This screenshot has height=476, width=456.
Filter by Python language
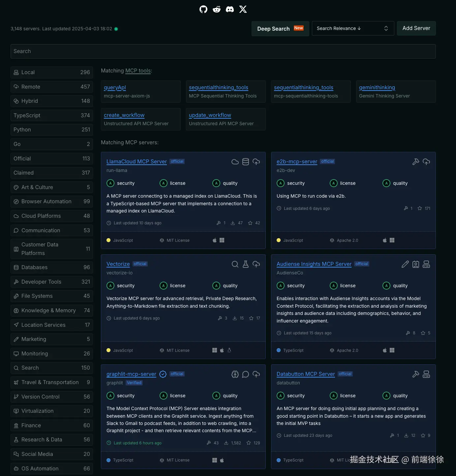pyautogui.click(x=52, y=130)
